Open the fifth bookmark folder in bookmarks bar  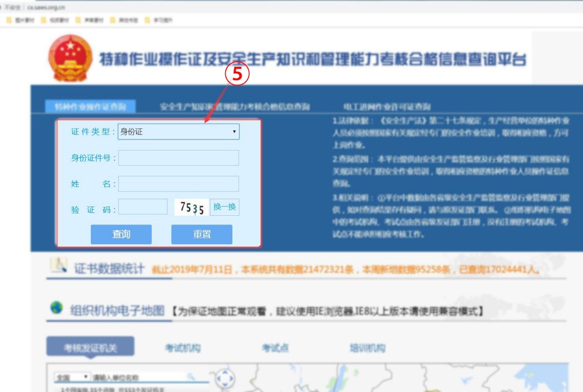[x=158, y=20]
